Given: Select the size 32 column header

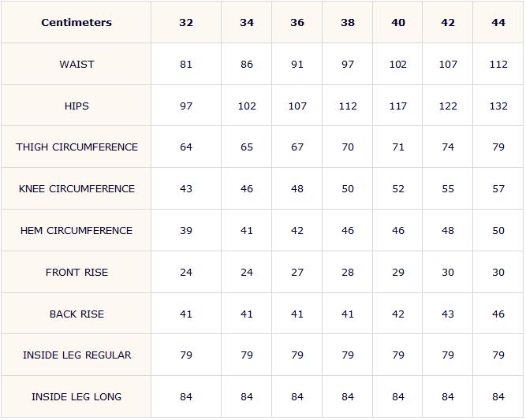Looking at the screenshot, I should [x=186, y=23].
